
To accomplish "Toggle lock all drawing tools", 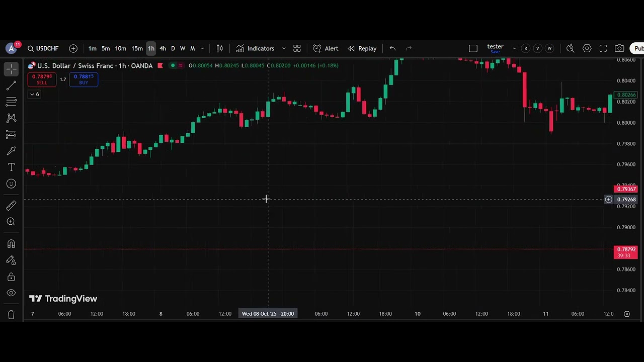I will (x=11, y=277).
